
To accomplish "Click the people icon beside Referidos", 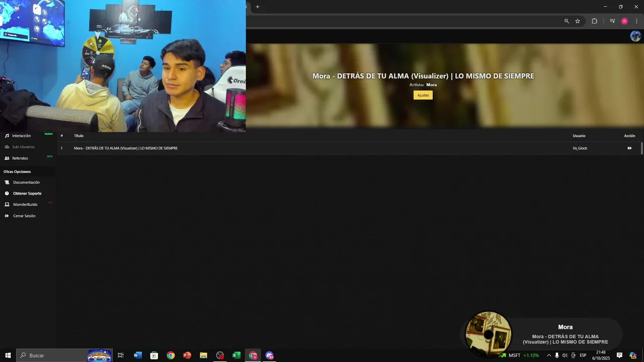I will point(7,158).
